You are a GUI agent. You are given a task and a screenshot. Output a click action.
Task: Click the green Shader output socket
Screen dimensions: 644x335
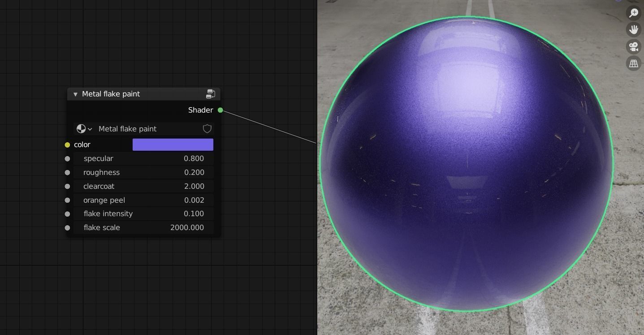(220, 110)
